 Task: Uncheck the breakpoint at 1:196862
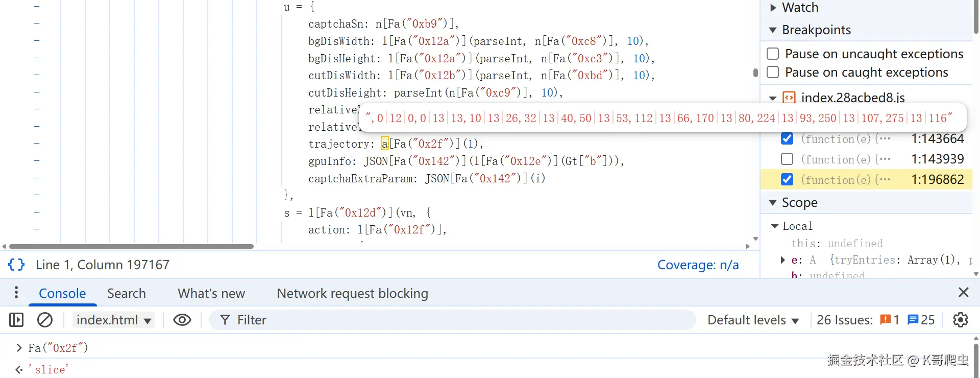(x=787, y=179)
